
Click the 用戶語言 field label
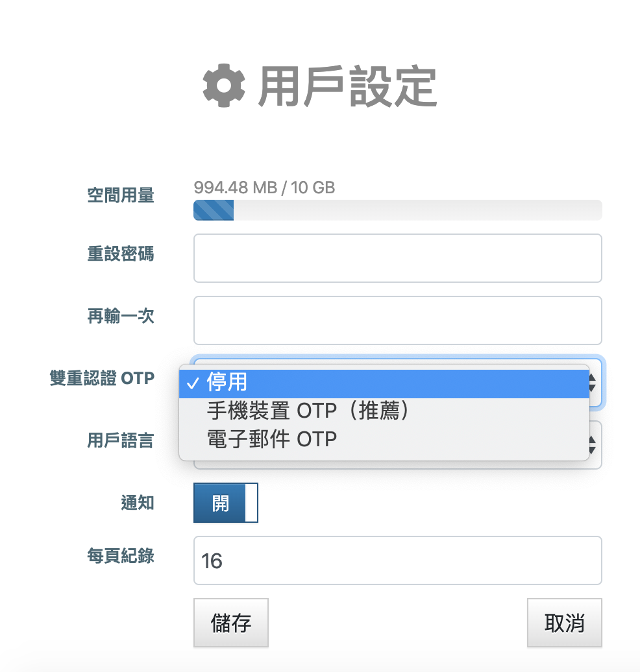coord(121,440)
